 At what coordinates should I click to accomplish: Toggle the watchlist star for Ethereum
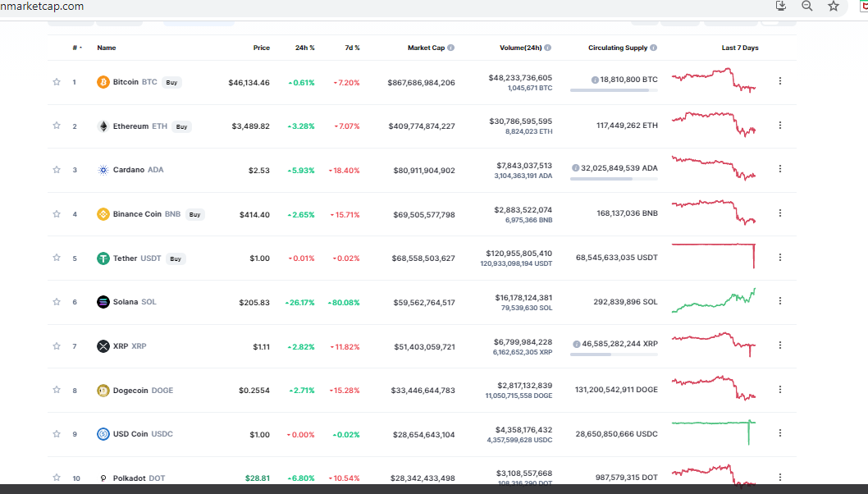[x=57, y=126]
